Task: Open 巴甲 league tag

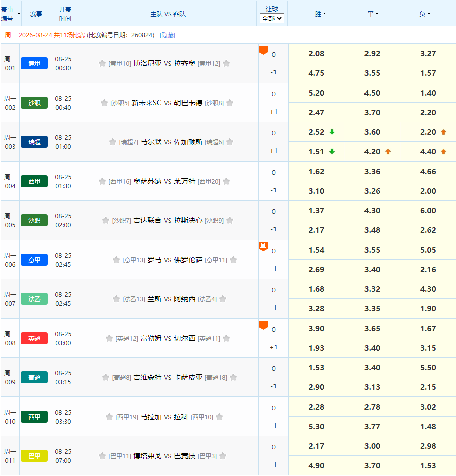Action: tap(34, 456)
